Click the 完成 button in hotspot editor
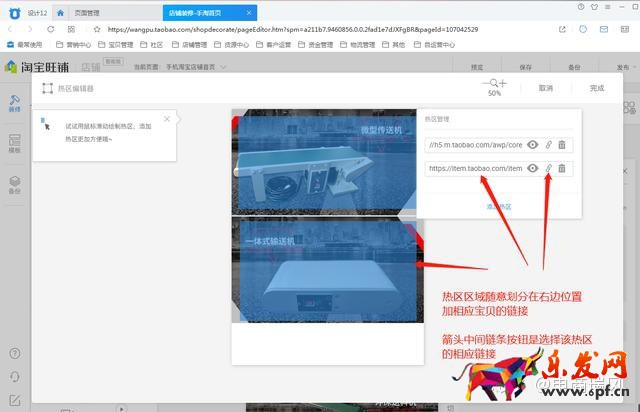The height and width of the screenshot is (412, 640). [597, 88]
